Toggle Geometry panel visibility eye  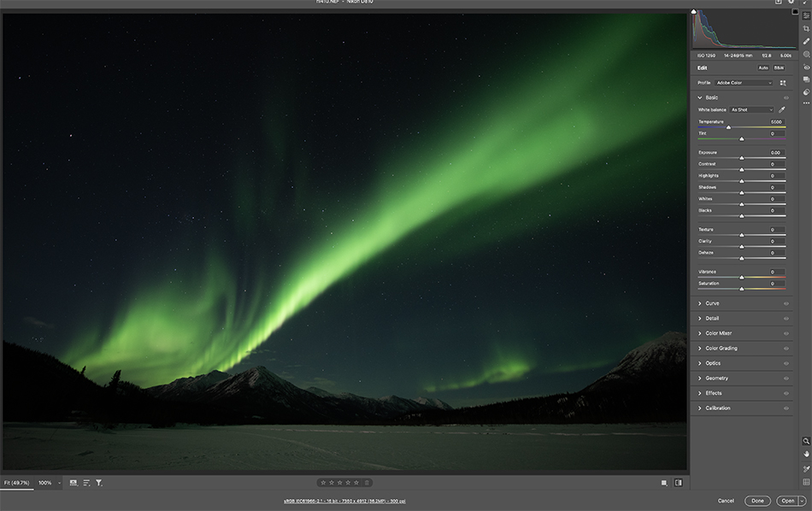[786, 379]
